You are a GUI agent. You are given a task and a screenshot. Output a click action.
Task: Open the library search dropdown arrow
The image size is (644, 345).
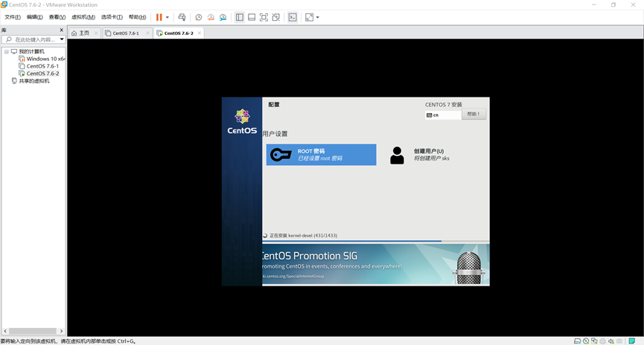(x=62, y=39)
